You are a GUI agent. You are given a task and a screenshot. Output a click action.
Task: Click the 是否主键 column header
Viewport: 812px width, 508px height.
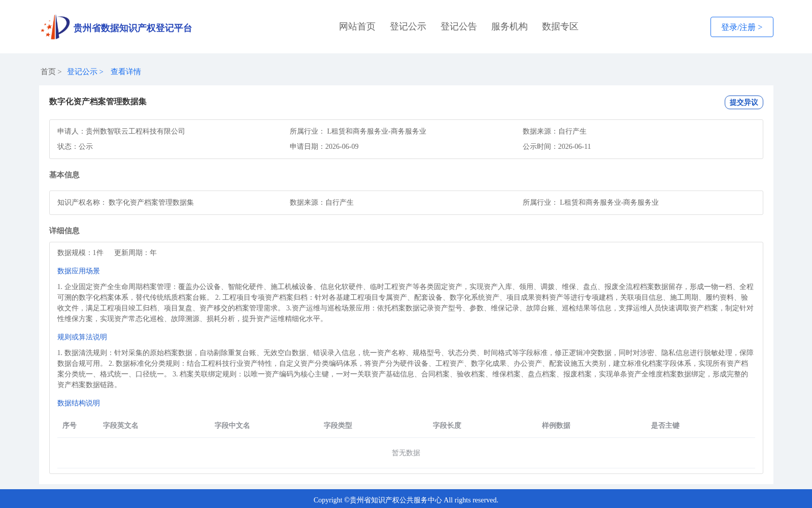click(665, 425)
